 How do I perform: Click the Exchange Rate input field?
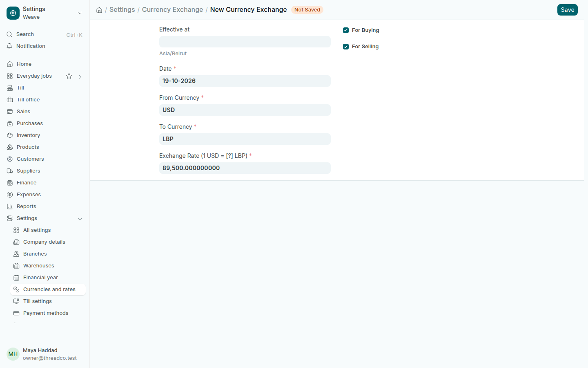tap(245, 168)
